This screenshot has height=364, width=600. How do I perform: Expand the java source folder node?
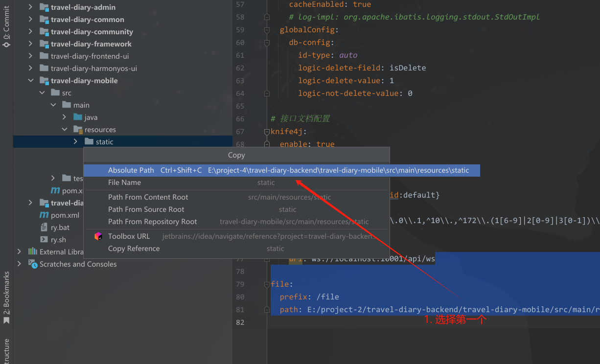pos(64,117)
